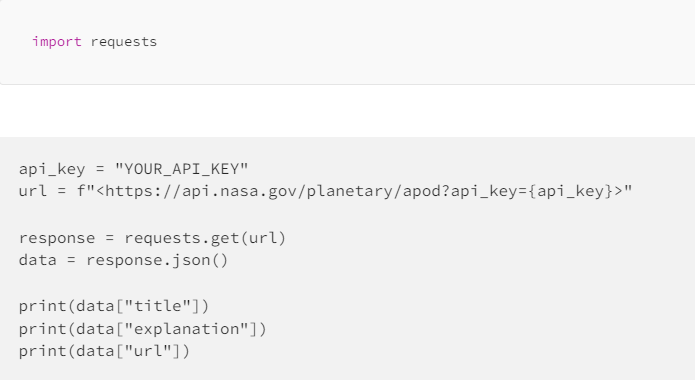Click the "title" key string
This screenshot has height=380, width=695.
157,306
